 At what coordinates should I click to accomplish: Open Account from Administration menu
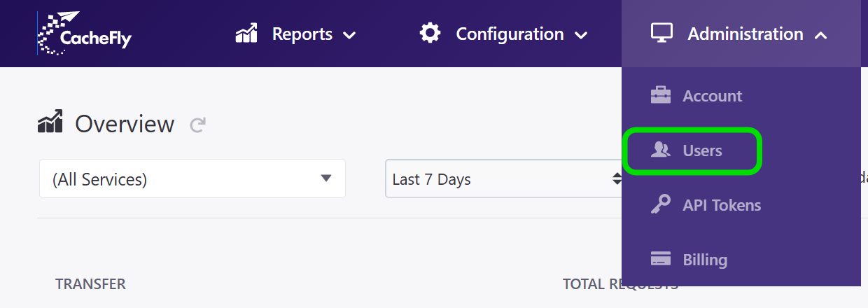pos(712,96)
